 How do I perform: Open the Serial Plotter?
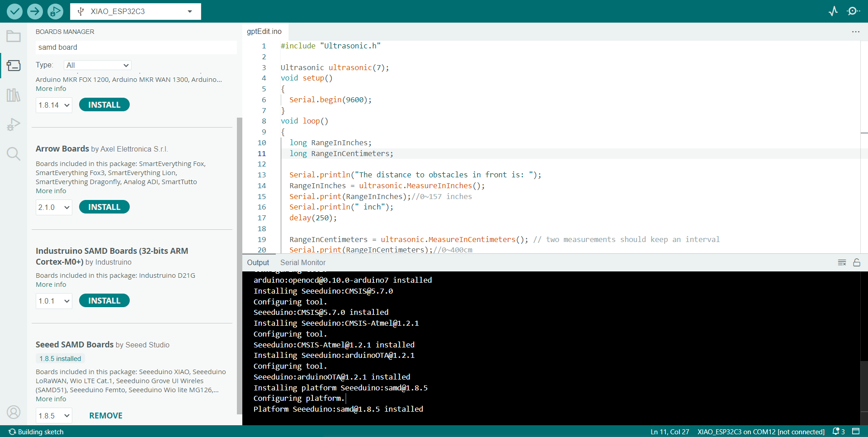tap(833, 11)
